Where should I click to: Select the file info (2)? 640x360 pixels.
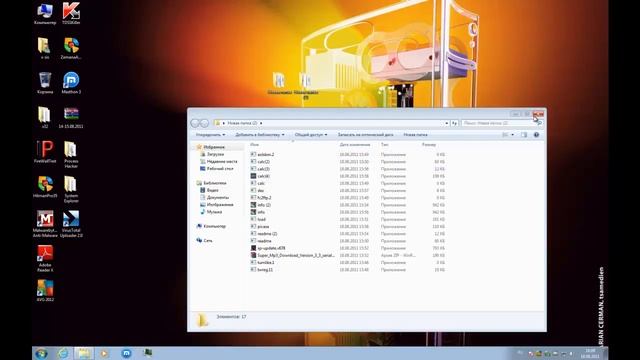[261, 205]
